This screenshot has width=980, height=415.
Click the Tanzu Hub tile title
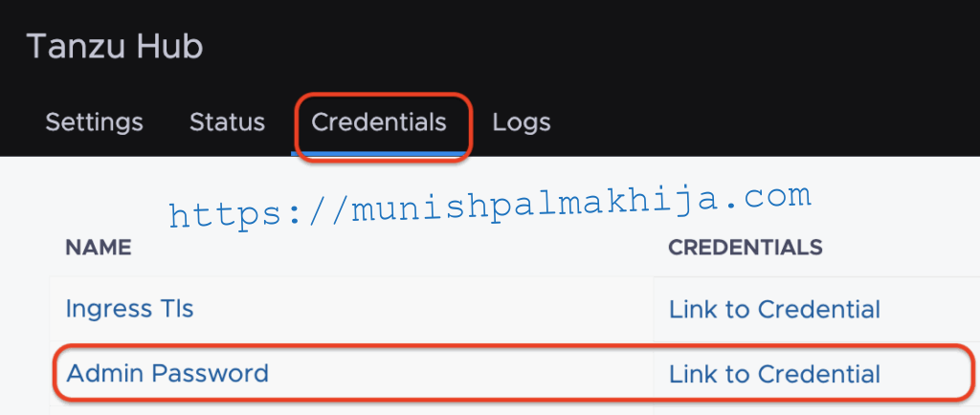[115, 47]
